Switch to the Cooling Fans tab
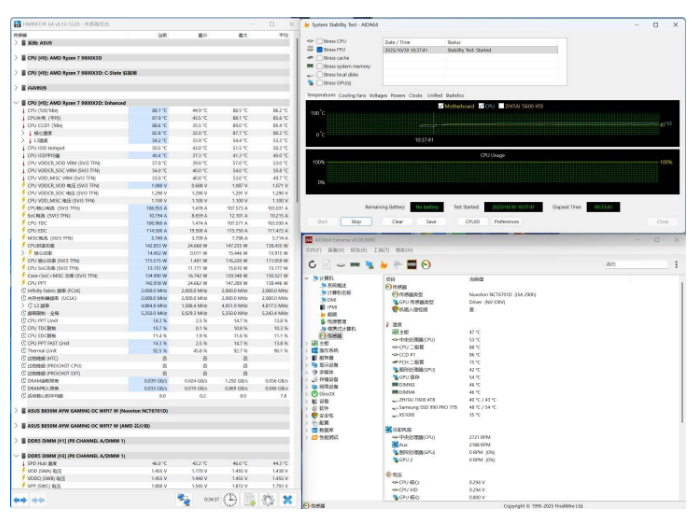This screenshot has height=518, width=696. click(352, 95)
